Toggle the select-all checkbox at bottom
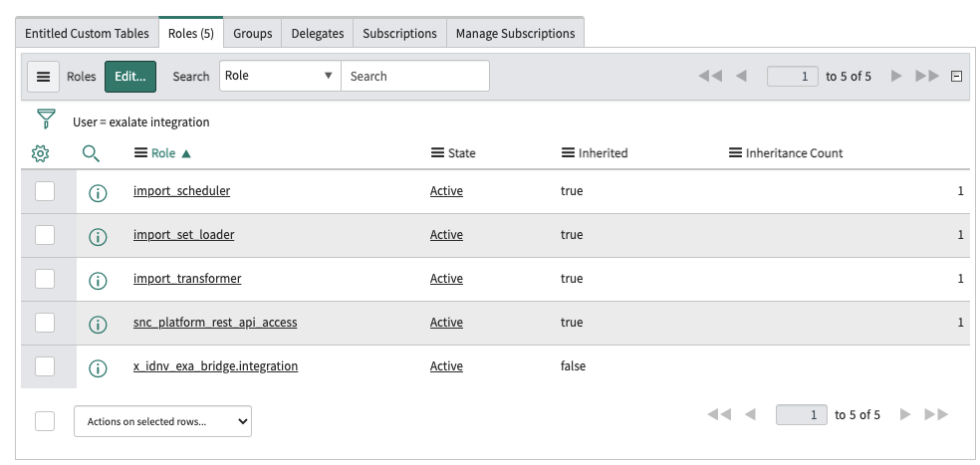The image size is (980, 465). tap(45, 421)
